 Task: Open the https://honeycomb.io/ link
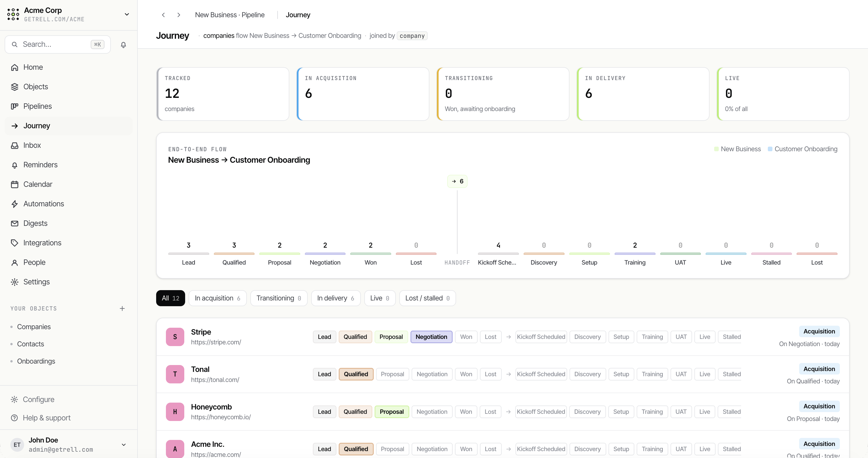click(221, 417)
